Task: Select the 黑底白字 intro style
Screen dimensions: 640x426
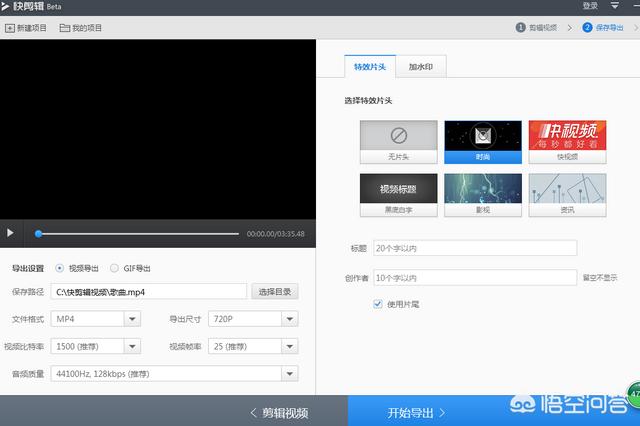Action: [398, 195]
